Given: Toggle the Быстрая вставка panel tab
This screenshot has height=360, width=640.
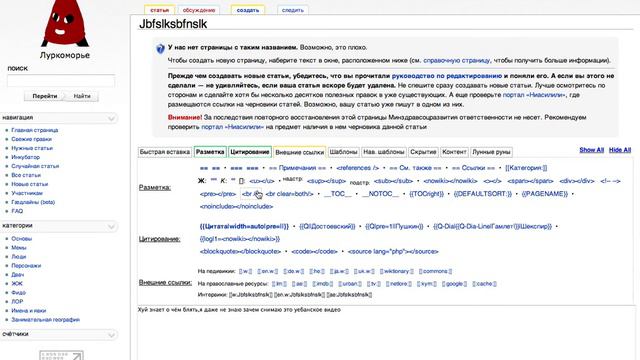Looking at the screenshot, I should point(165,152).
